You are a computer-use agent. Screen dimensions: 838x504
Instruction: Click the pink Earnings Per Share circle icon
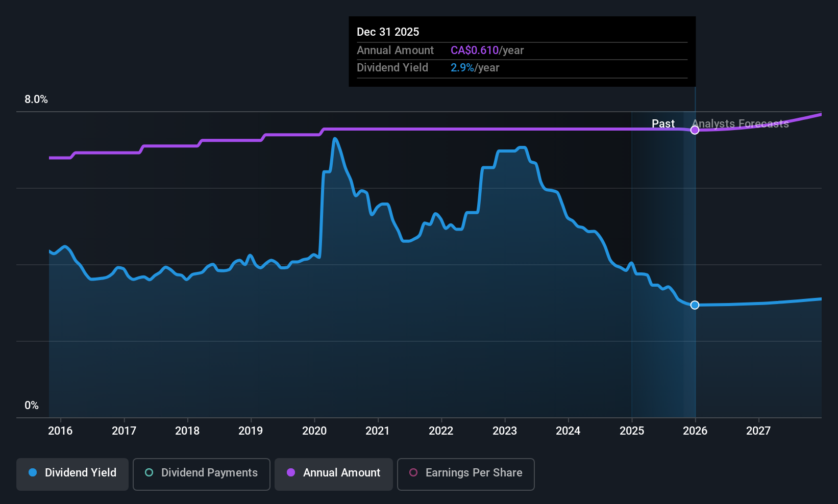pyautogui.click(x=413, y=473)
